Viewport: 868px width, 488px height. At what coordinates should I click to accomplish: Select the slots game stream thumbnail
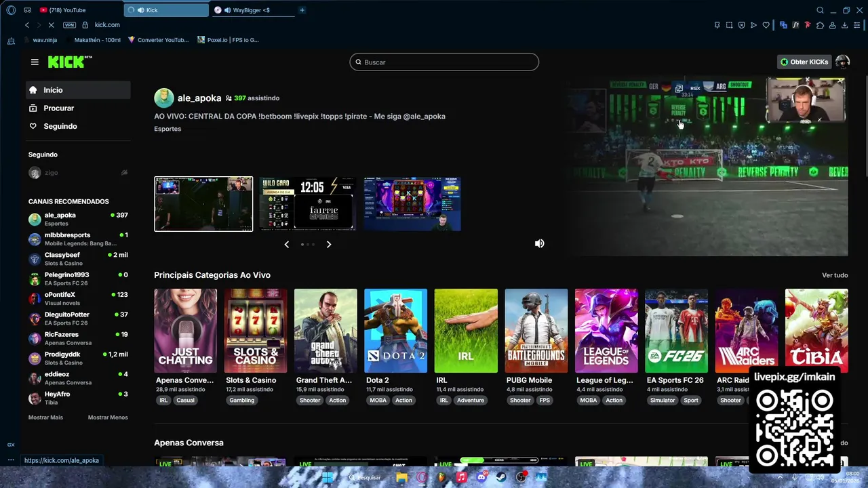coord(412,204)
